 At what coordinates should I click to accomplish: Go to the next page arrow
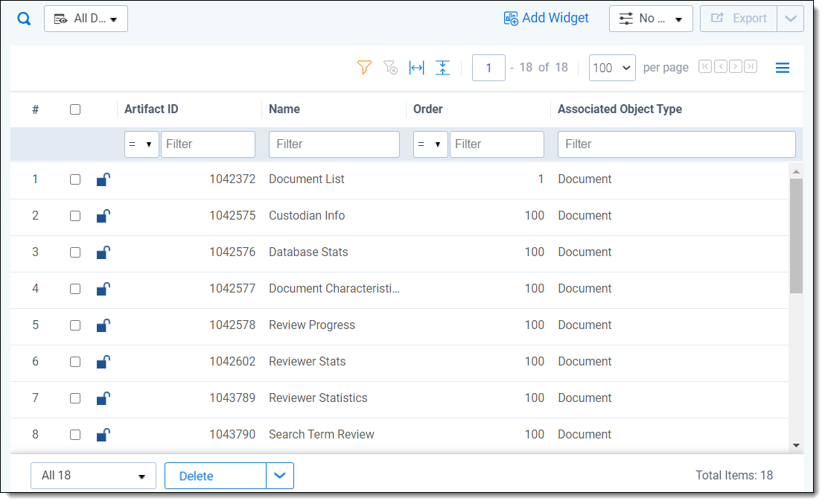(x=736, y=67)
